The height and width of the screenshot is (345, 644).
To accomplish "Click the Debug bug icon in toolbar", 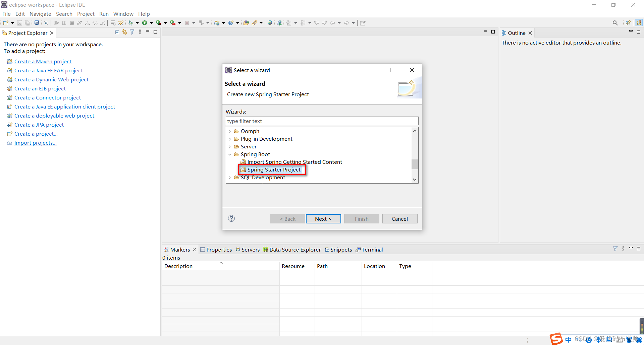I will coord(130,23).
